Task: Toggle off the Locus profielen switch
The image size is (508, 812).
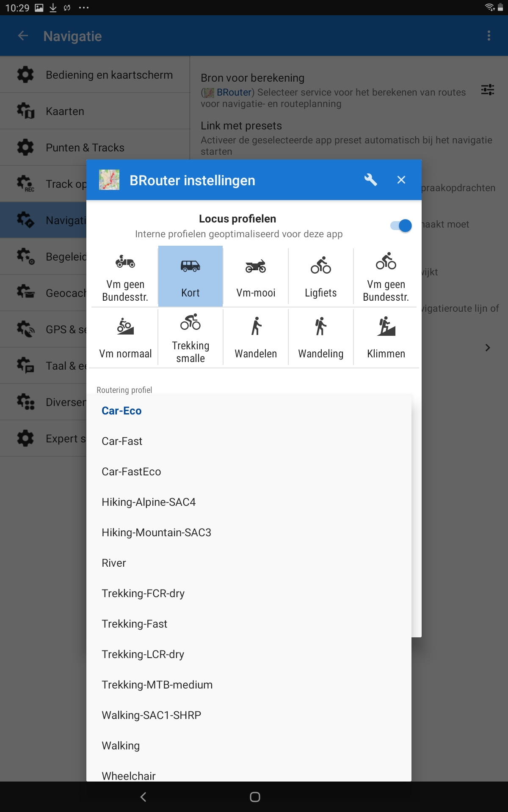Action: coord(401,225)
